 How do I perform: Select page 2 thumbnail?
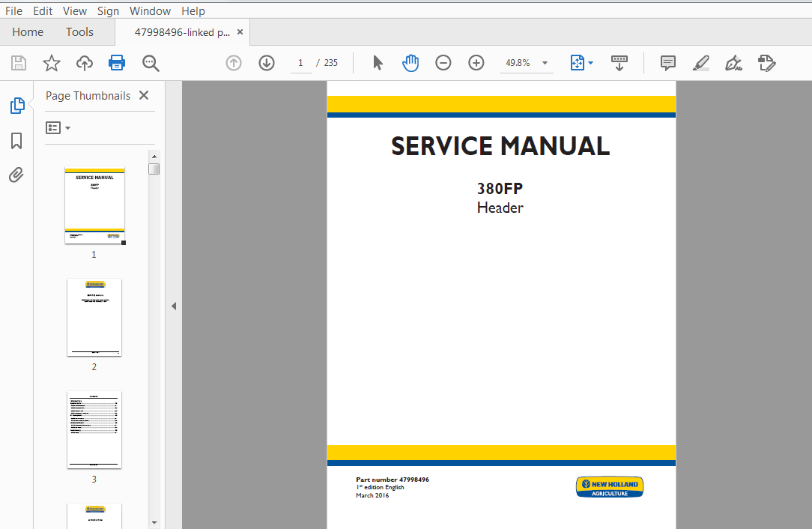94,317
